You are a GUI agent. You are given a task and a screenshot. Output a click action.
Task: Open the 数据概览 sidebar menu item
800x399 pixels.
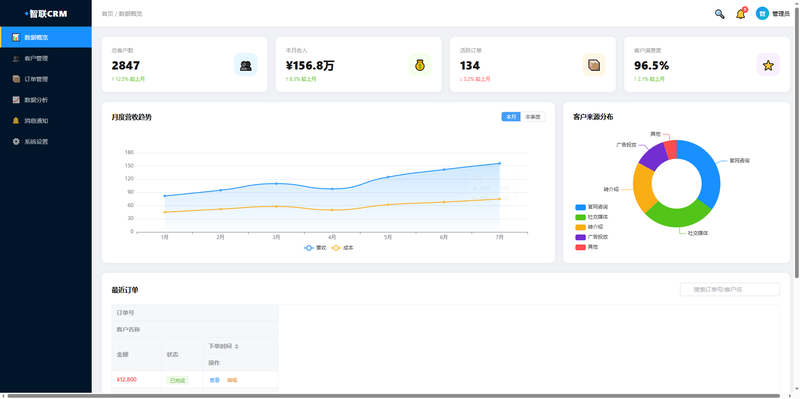pos(46,37)
